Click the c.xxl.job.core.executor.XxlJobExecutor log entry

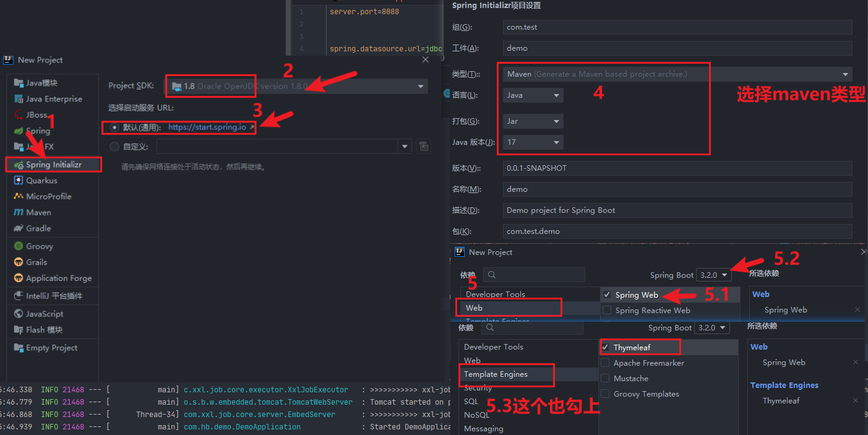[266, 390]
